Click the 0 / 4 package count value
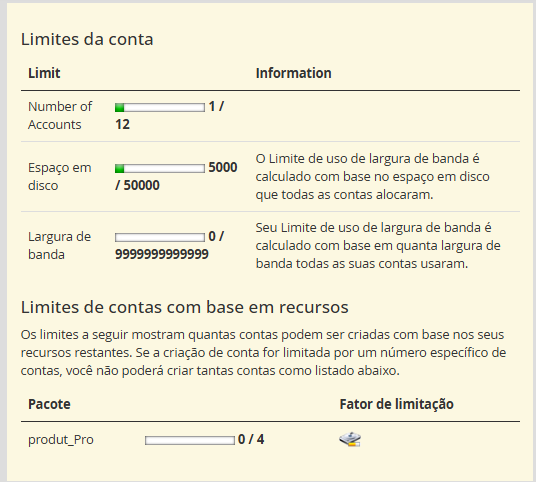The width and height of the screenshot is (536, 482). pyautogui.click(x=251, y=440)
